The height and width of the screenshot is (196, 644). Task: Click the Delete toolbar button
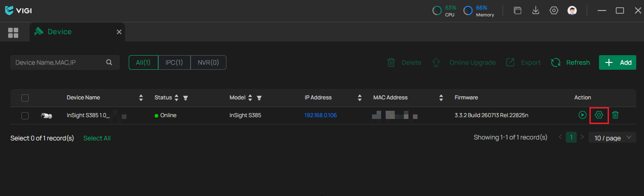tap(404, 62)
